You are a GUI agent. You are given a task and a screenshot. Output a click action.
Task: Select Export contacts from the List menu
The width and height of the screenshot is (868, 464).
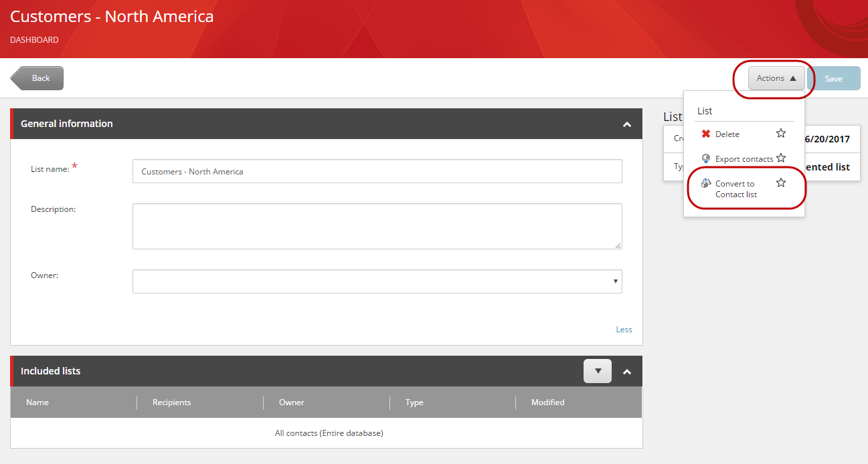[743, 158]
